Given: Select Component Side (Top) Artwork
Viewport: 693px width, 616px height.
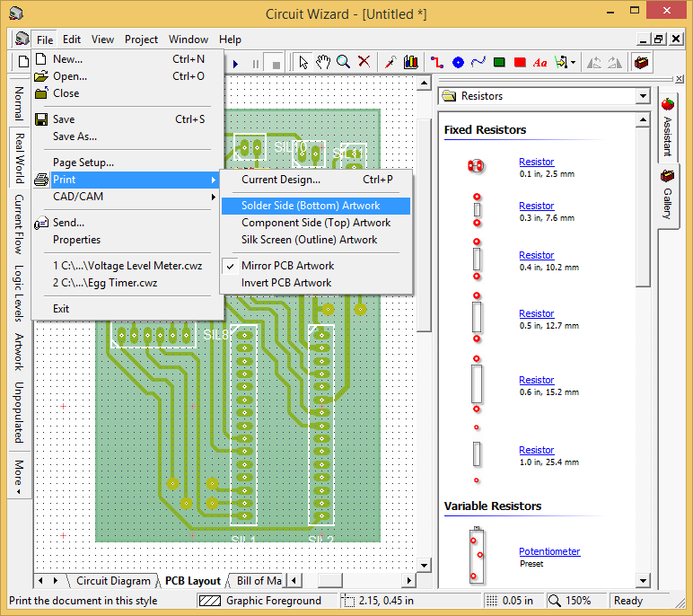Looking at the screenshot, I should pos(316,223).
